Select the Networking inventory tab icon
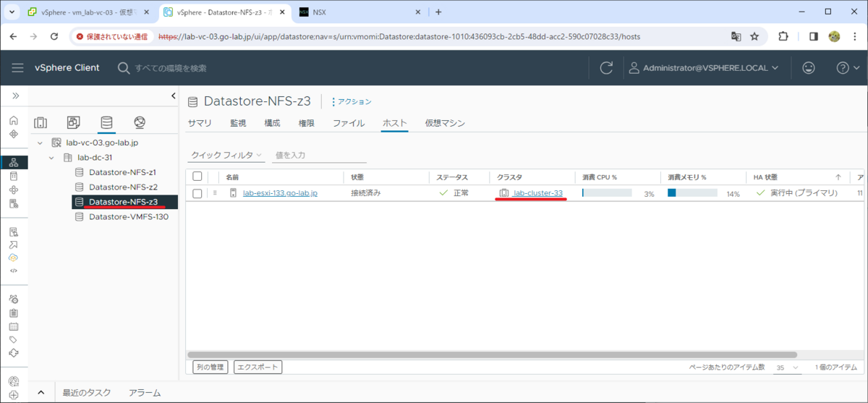 pyautogui.click(x=140, y=122)
